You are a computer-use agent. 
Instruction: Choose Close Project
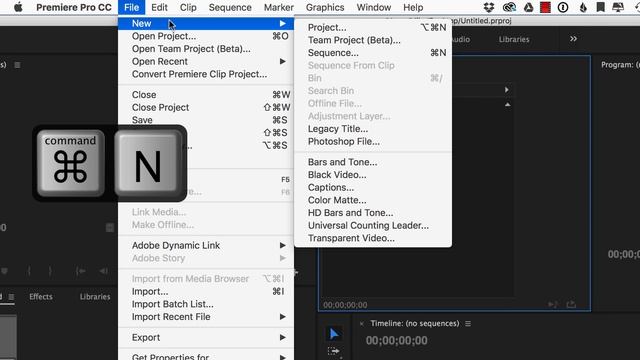(x=206, y=107)
